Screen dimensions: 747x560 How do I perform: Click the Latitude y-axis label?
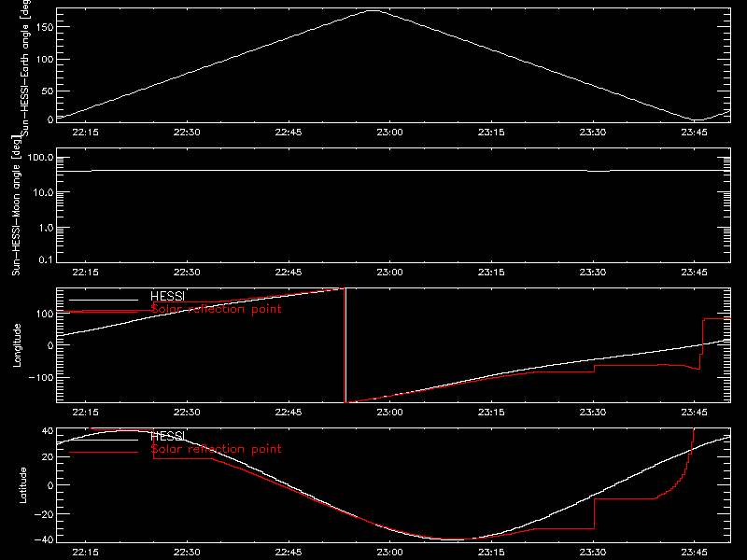(x=22, y=485)
